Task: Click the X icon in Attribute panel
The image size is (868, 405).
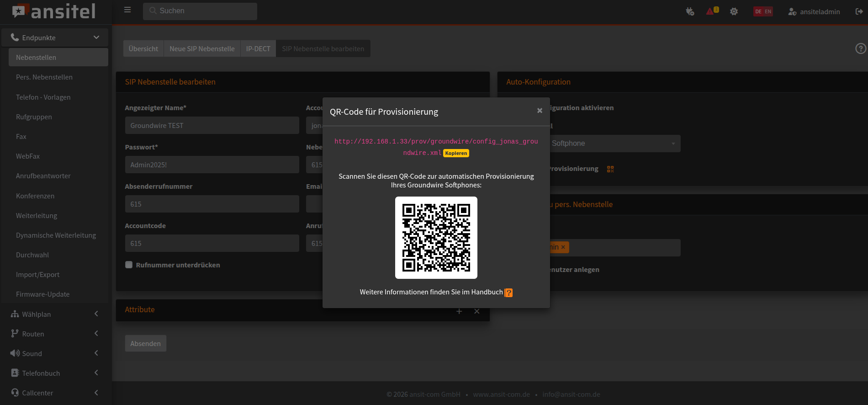Action: (x=476, y=311)
